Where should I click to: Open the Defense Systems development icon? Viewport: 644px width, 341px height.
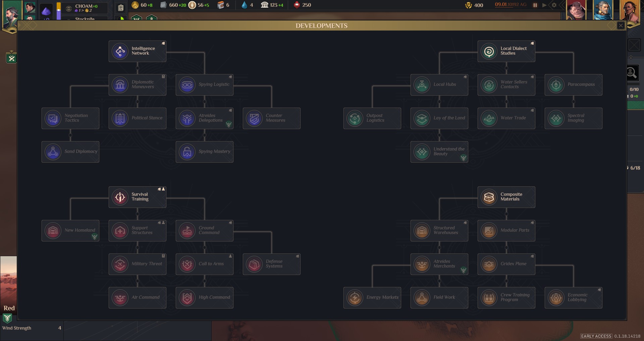[254, 264]
